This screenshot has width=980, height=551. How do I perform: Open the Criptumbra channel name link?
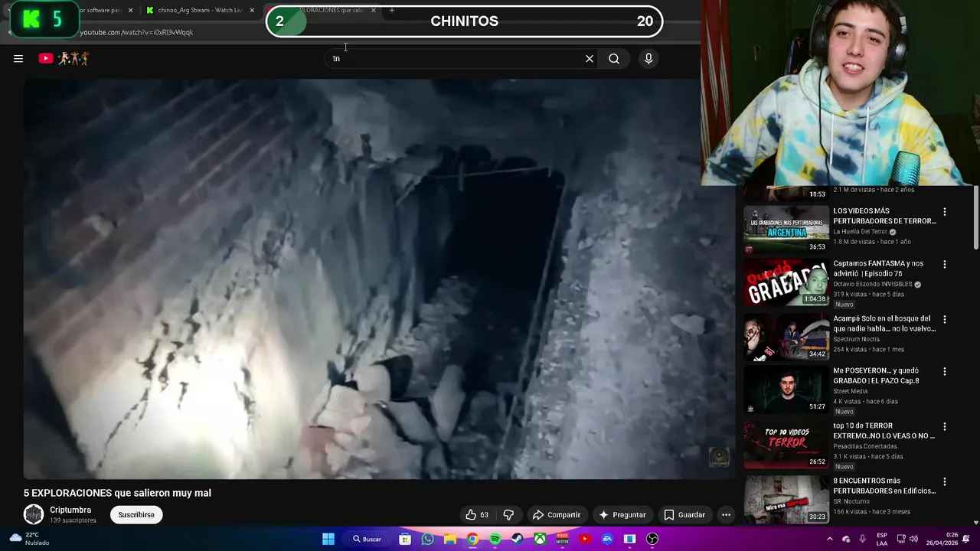click(70, 510)
